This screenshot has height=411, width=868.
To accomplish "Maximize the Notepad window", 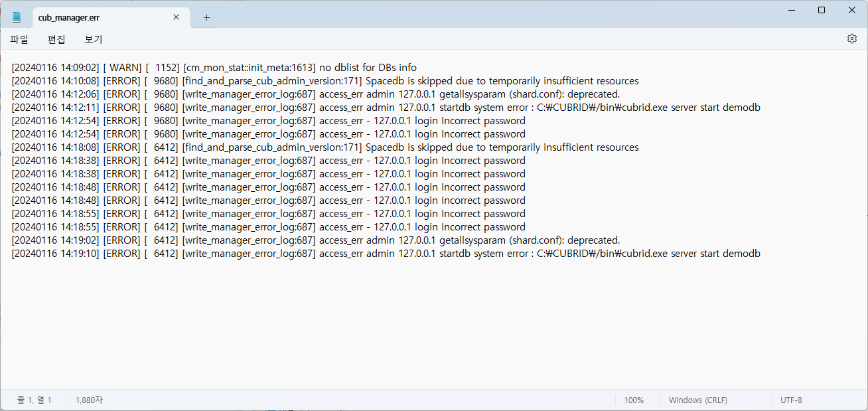I will point(822,10).
